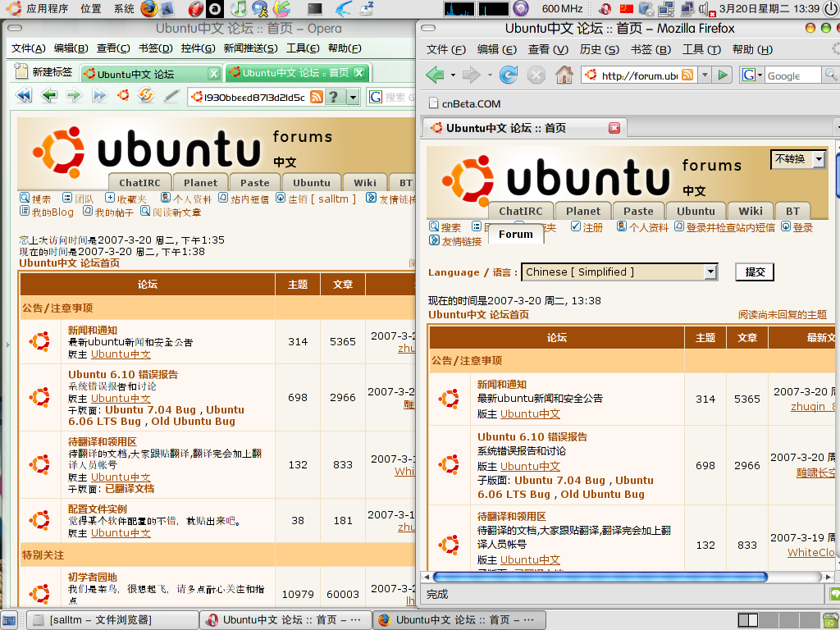Open the cnBeta.COM bookmark in Firefox
This screenshot has width=840, height=630.
[465, 103]
